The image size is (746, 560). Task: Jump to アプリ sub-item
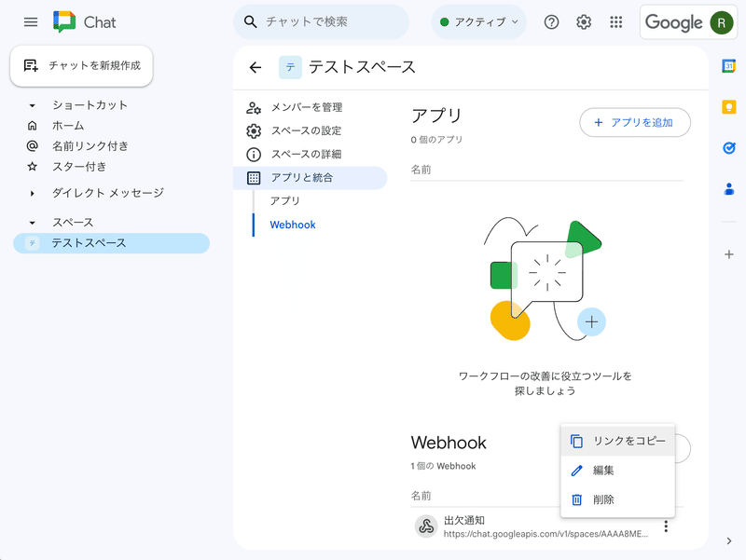pyautogui.click(x=285, y=200)
